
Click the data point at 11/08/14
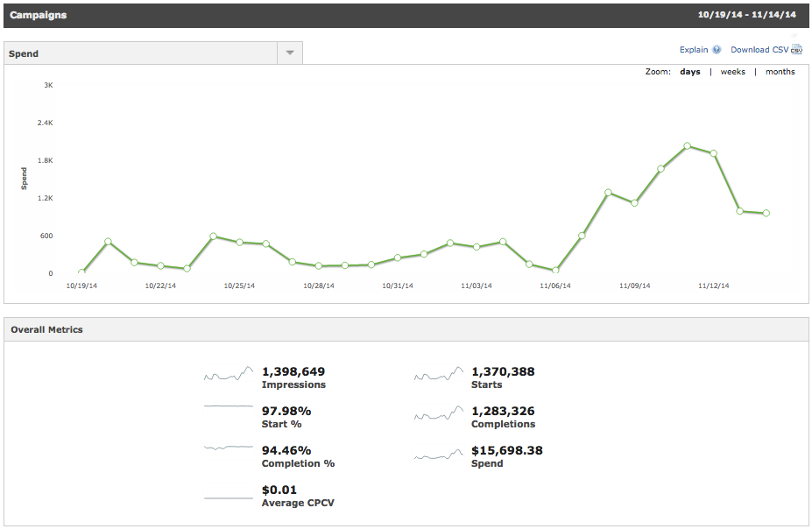[608, 193]
